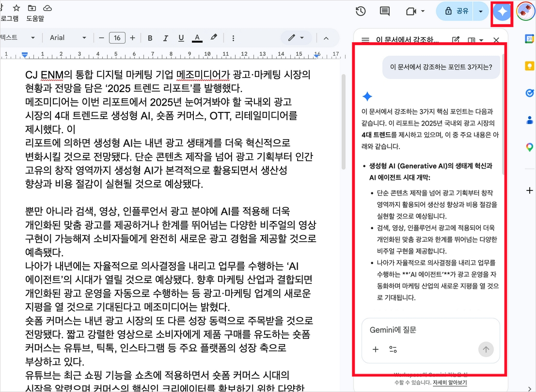Image resolution: width=536 pixels, height=392 pixels.
Task: Open the text color picker
Action: (x=197, y=38)
